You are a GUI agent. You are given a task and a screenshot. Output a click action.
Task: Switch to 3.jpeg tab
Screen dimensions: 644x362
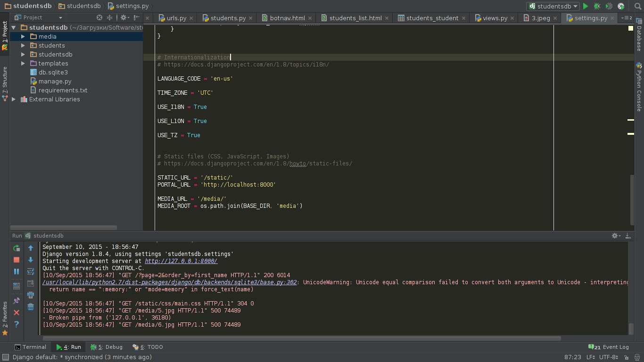pos(541,18)
